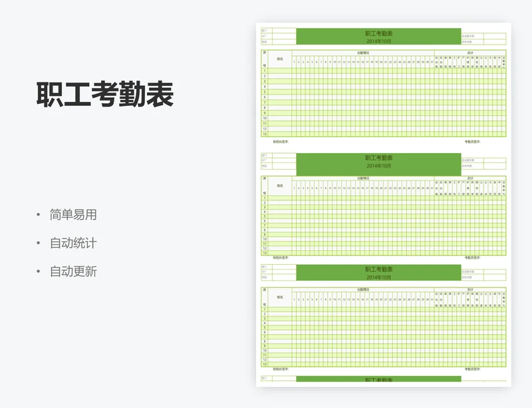Select the 自动更新 bullet text

coord(73,272)
